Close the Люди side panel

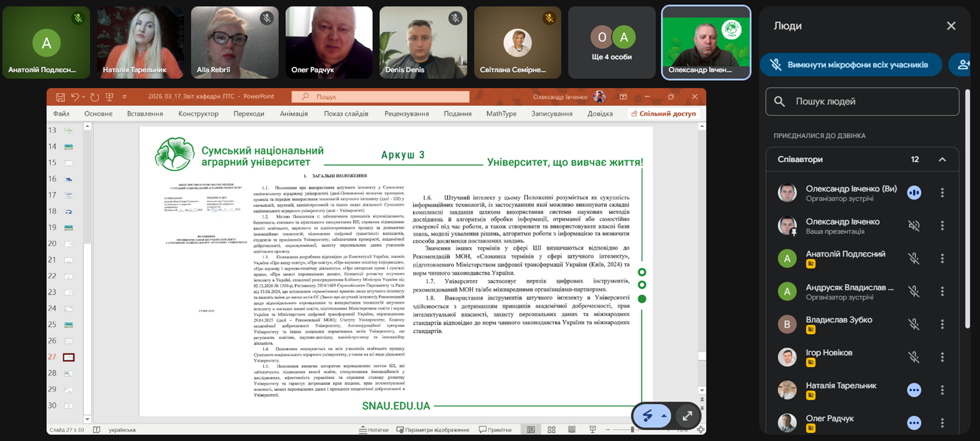[951, 26]
